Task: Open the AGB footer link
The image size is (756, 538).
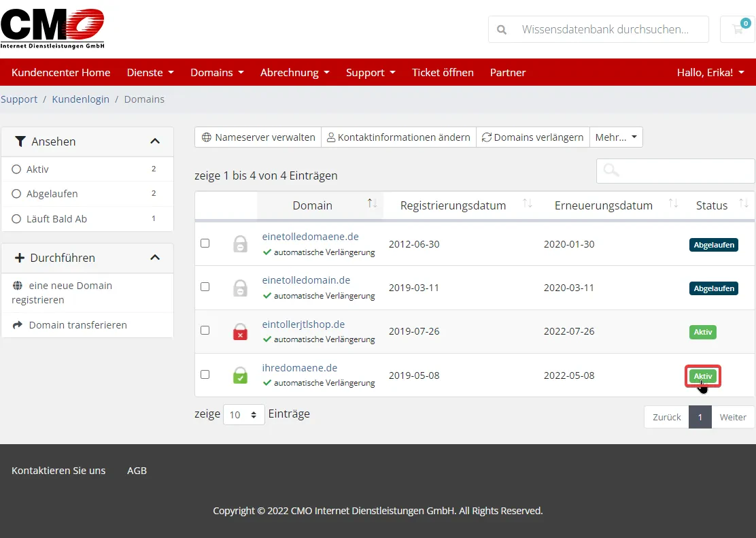Action: (137, 471)
